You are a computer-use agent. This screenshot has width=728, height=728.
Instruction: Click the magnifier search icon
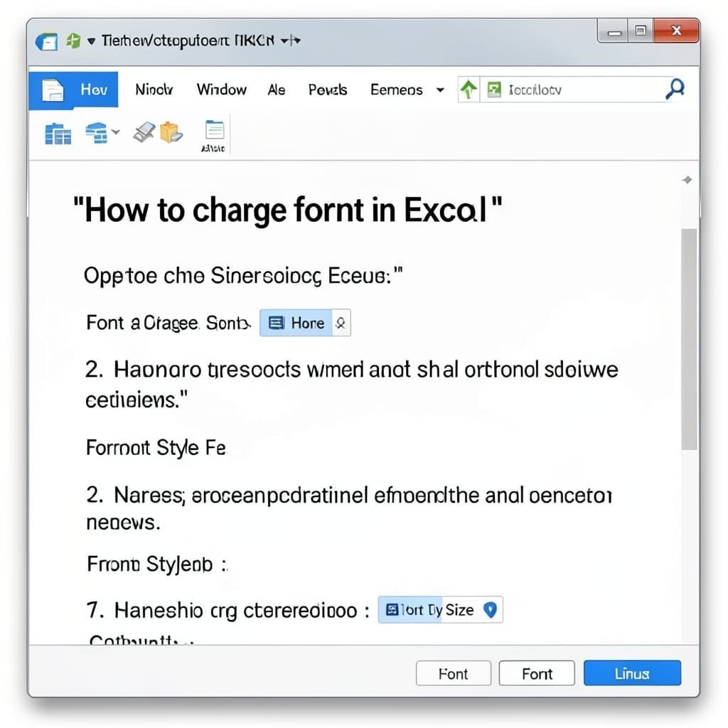click(675, 89)
